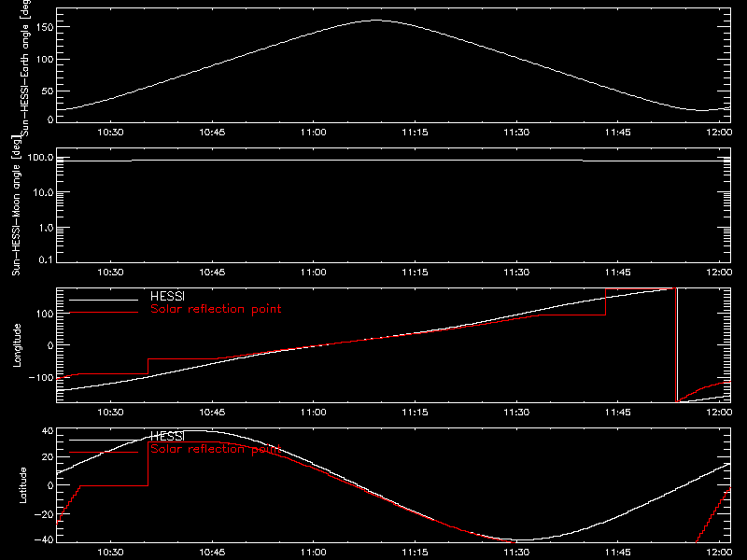Click the 11:15 time label under Earth angle plot
This screenshot has width=747, height=560.
(x=415, y=133)
